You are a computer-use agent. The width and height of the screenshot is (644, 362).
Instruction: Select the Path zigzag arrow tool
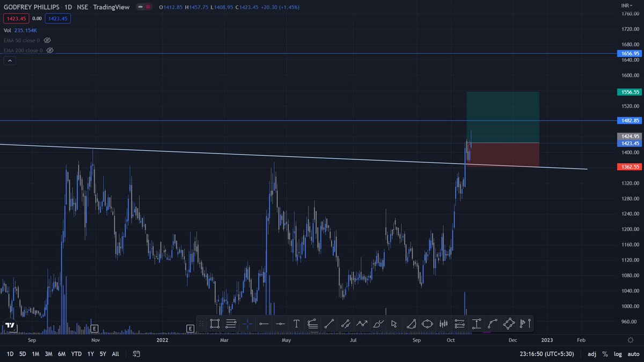362,323
